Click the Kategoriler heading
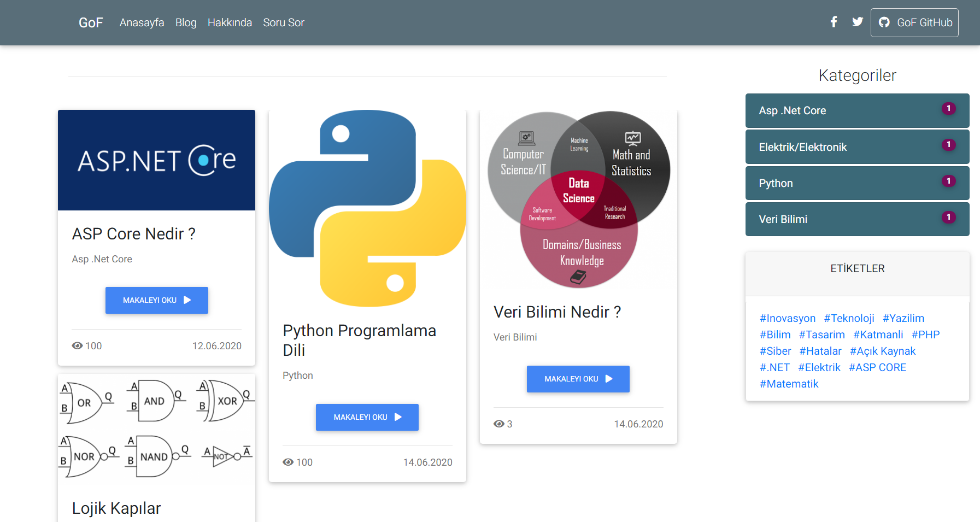The image size is (980, 522). [x=857, y=75]
